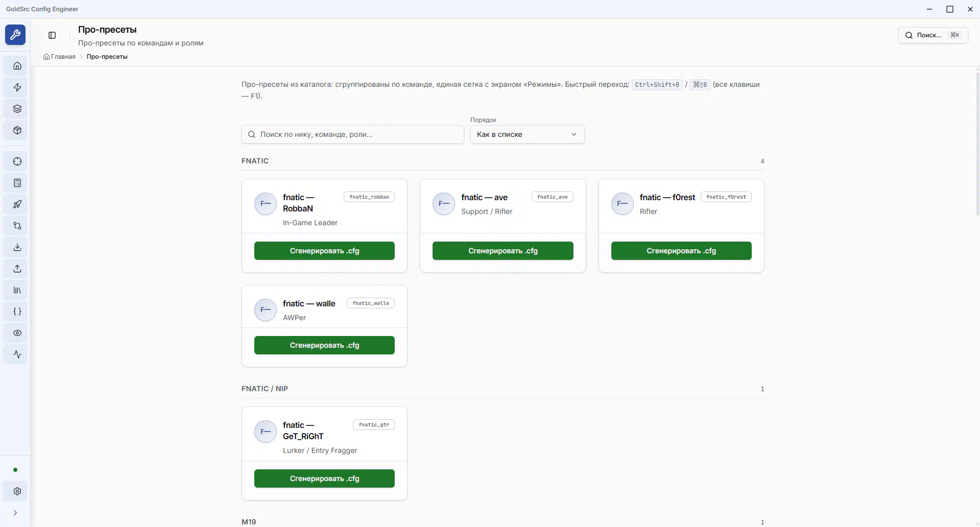
Task: Click the 'Rifler' role under f0rest
Action: [649, 211]
